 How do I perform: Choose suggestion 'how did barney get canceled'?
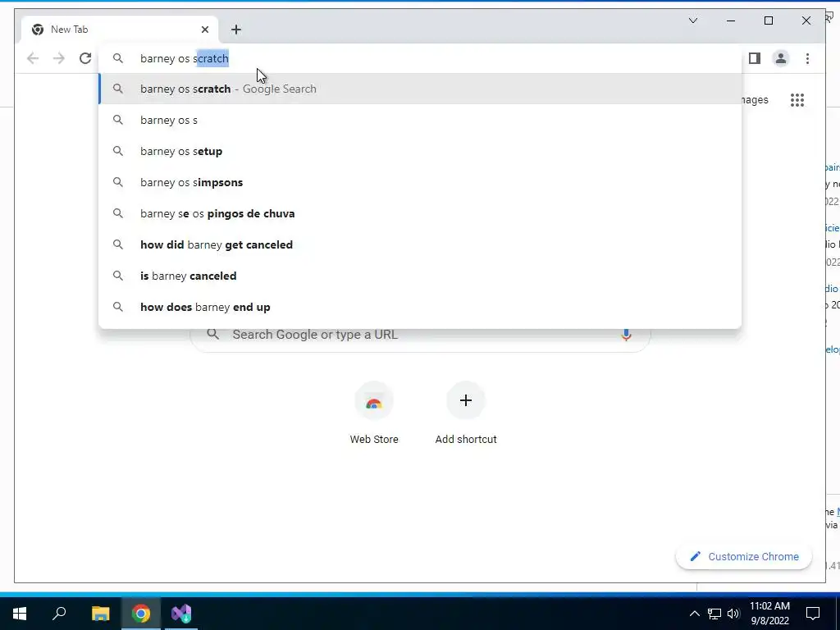[420, 244]
